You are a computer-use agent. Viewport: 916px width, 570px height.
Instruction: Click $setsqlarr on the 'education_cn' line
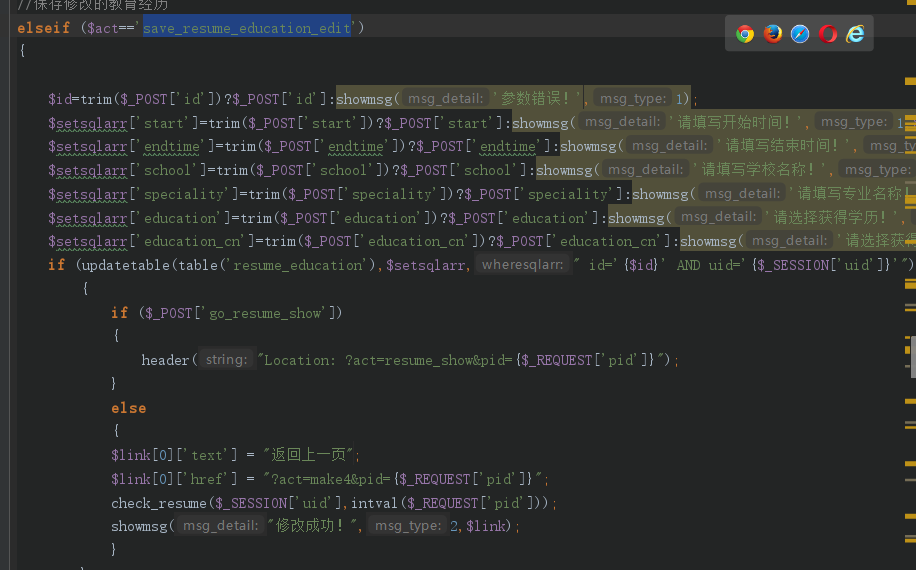[88, 241]
